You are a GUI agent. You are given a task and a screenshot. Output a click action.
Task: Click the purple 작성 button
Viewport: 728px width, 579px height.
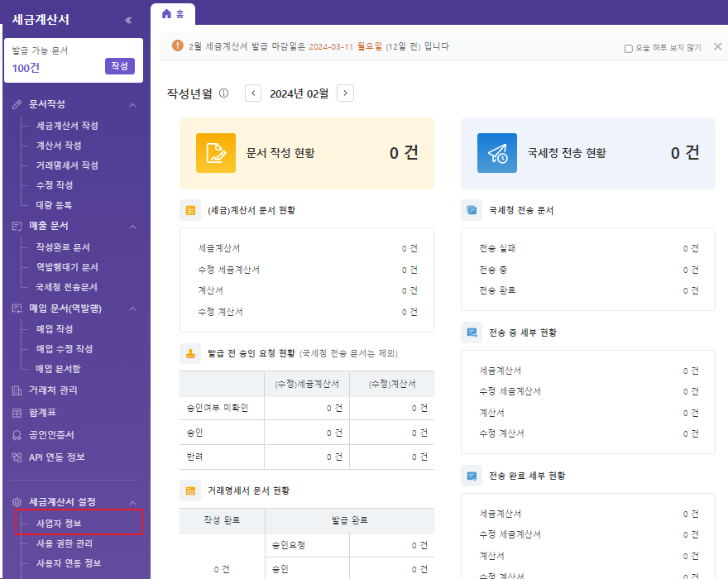[x=120, y=66]
